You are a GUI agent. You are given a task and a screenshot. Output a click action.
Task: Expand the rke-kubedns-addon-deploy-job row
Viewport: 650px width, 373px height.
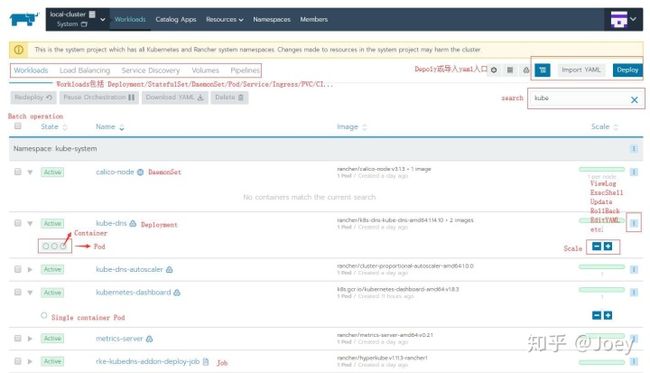click(30, 361)
